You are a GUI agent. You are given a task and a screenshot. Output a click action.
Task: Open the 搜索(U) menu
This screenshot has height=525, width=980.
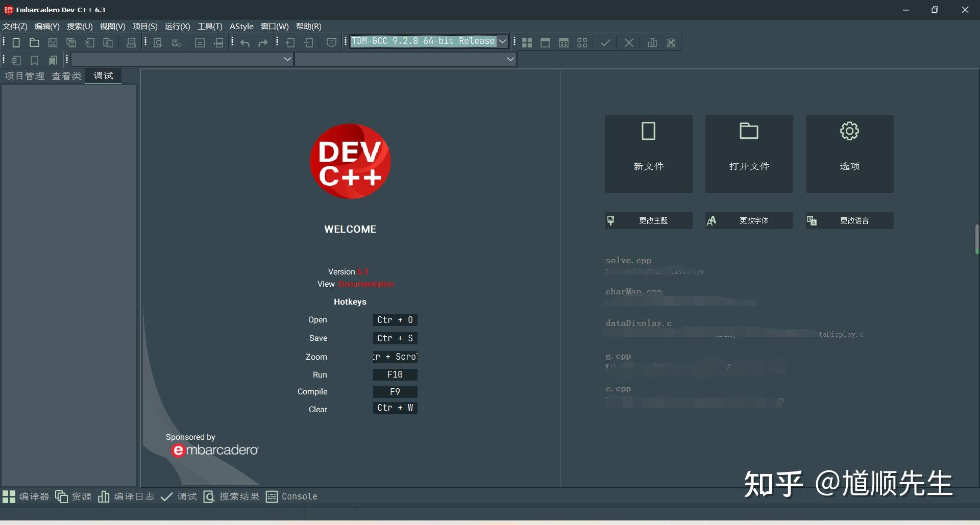pyautogui.click(x=80, y=27)
